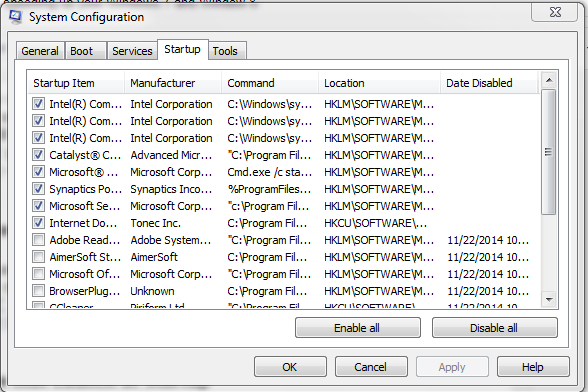The height and width of the screenshot is (392, 588).
Task: Uncheck the Internet Do... startup checkbox
Action: click(x=38, y=223)
